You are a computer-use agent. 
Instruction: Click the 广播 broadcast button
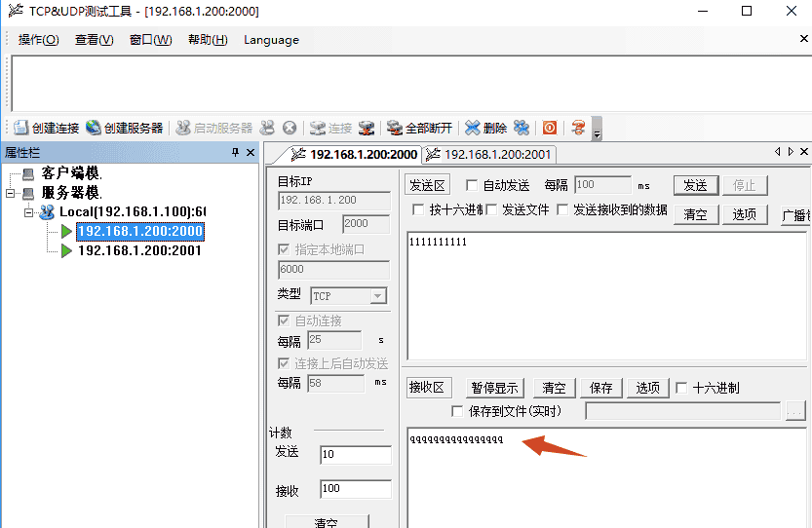[796, 214]
